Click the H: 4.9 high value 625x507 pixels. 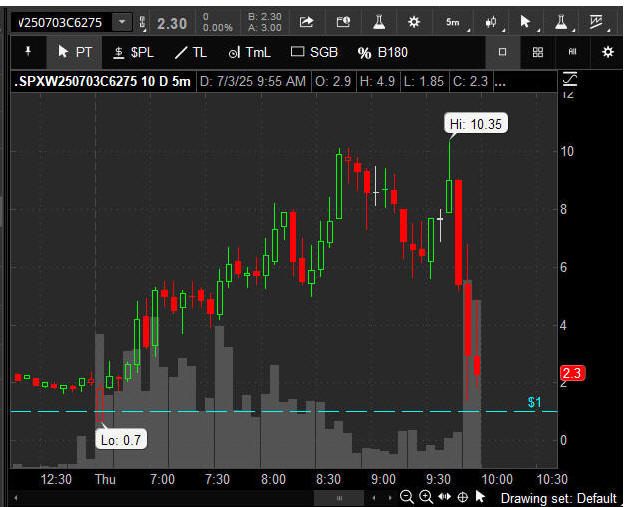tap(377, 81)
